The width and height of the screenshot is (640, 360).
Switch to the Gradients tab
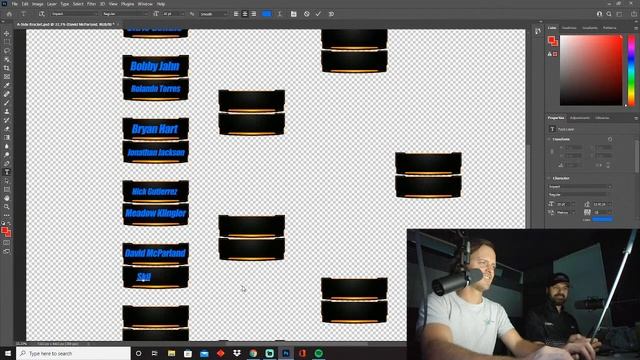(x=589, y=28)
